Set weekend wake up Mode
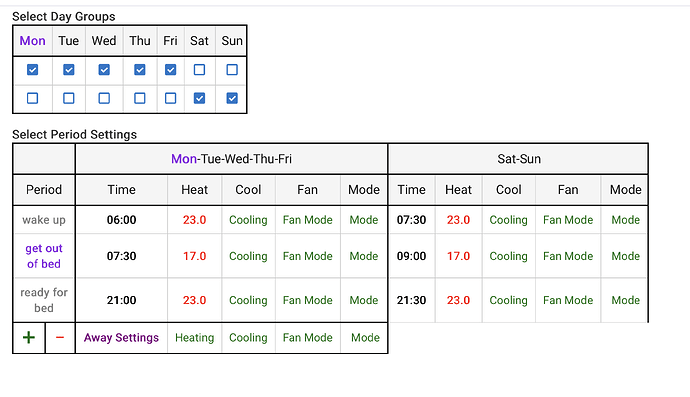This screenshot has width=690, height=397. pos(626,220)
